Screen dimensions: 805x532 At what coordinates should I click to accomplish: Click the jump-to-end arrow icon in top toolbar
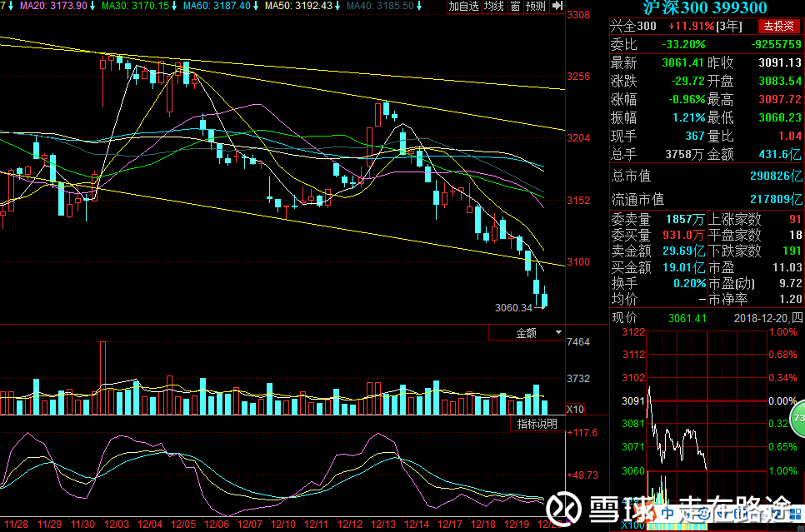click(557, 6)
